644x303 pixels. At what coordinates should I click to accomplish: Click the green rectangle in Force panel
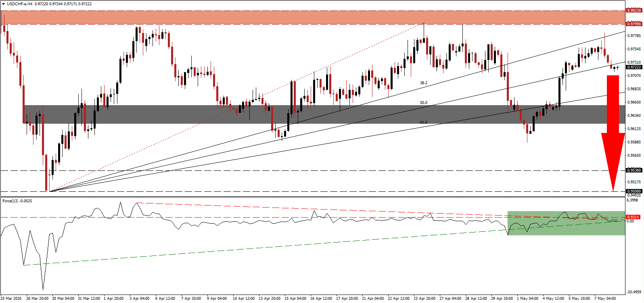click(x=566, y=223)
